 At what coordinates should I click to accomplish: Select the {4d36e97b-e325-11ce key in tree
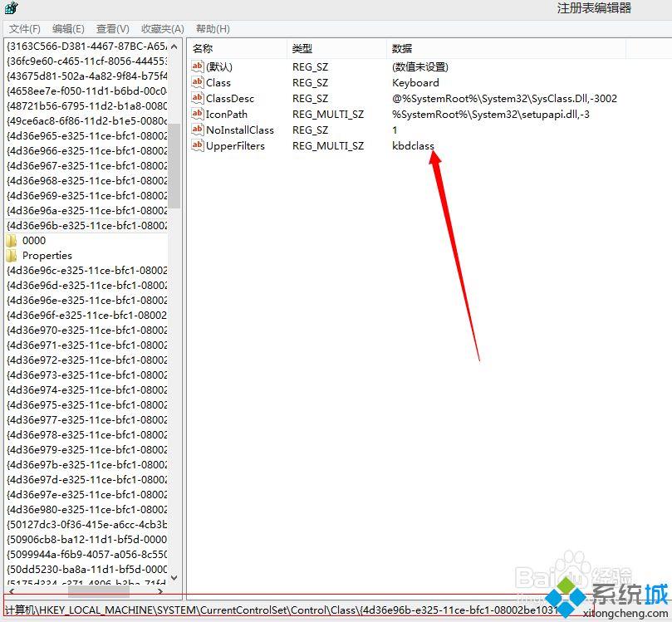[x=86, y=465]
